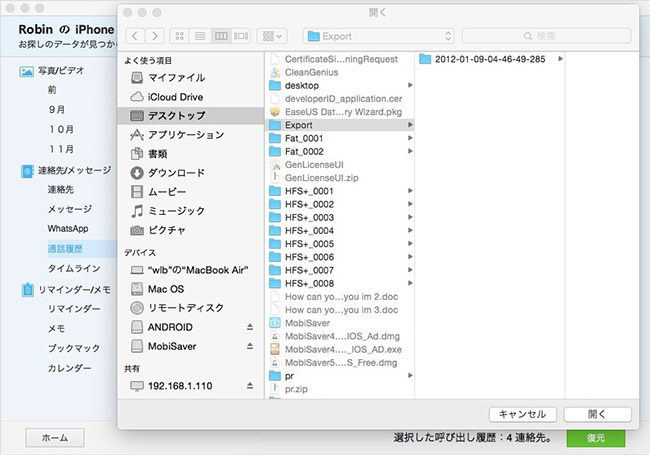Open ピクチャ in the sidebar
Screen dimensions: 650x455
191,230
